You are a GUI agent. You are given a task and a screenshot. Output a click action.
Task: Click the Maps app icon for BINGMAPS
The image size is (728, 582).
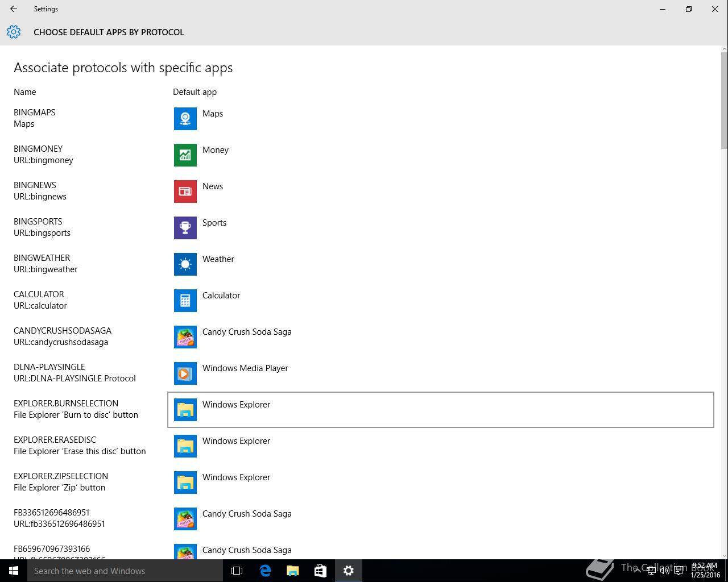pyautogui.click(x=185, y=119)
